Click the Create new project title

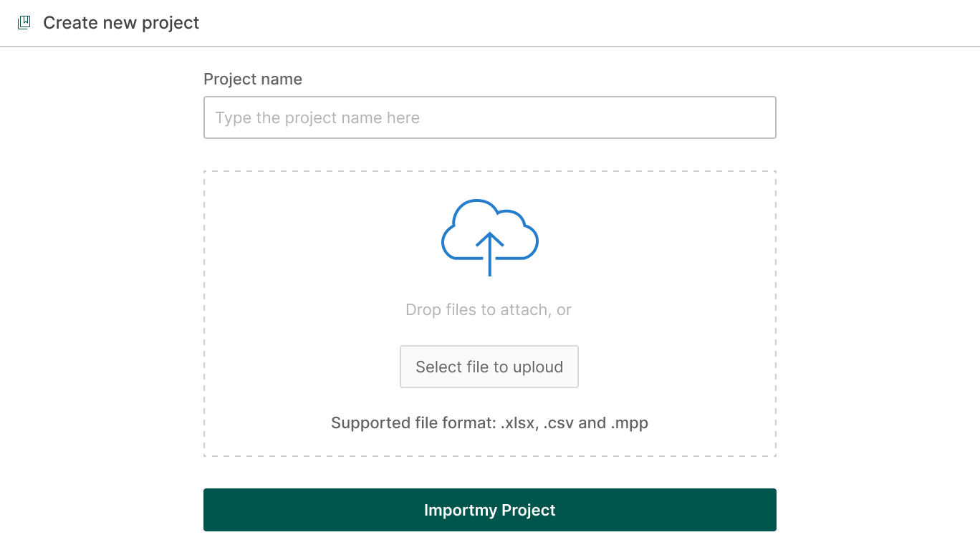pos(121,22)
